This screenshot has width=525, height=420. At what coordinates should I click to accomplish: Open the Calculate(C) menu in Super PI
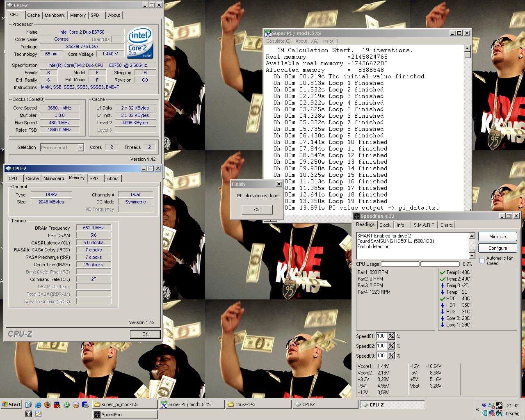pyautogui.click(x=278, y=41)
